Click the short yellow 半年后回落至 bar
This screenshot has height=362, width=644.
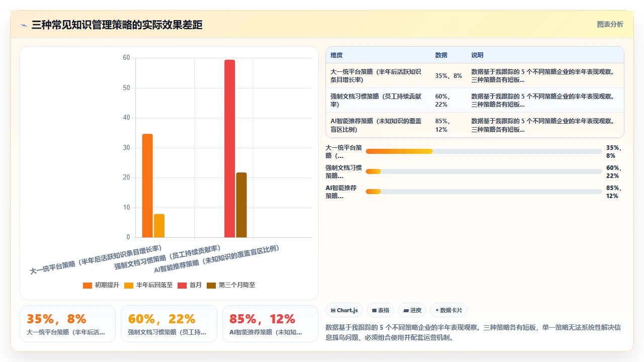[x=159, y=226]
